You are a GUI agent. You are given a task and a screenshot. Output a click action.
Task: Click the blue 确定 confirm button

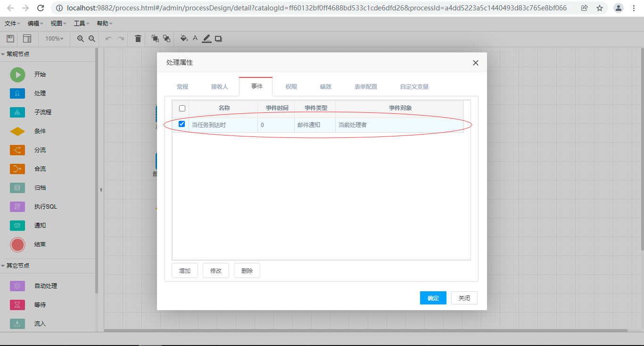(x=433, y=298)
